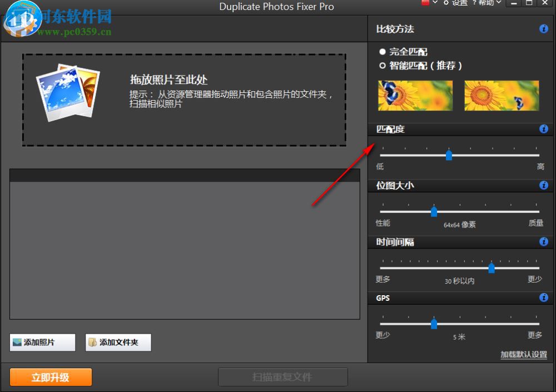Image resolution: width=556 pixels, height=392 pixels.
Task: Click the info icon next to 比较方法
Action: click(544, 29)
